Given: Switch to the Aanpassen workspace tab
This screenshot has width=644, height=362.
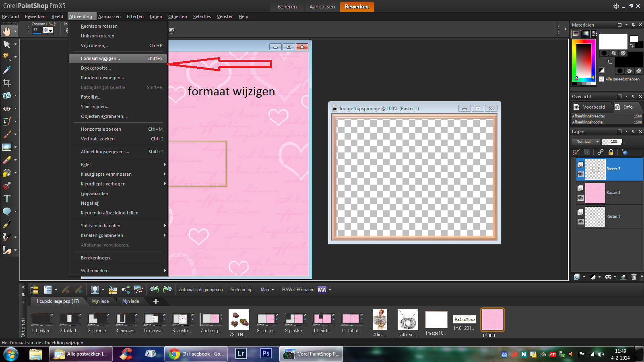Looking at the screenshot, I should pyautogui.click(x=322, y=7).
